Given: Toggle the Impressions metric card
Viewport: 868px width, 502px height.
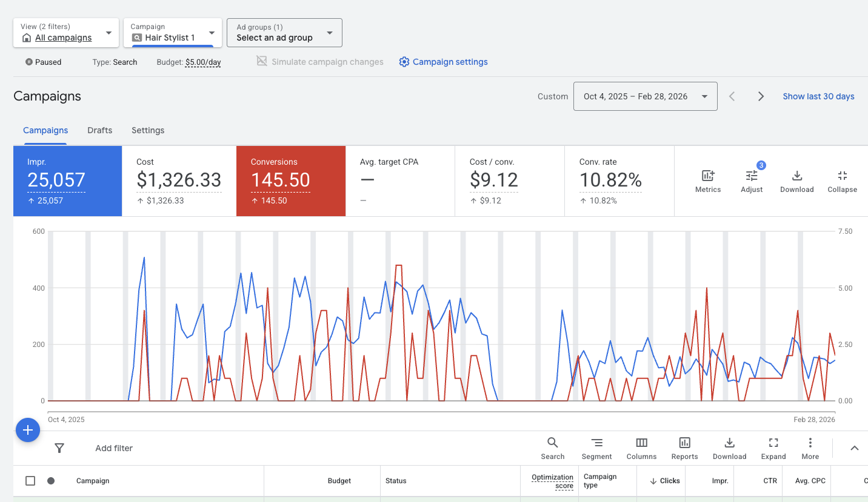Looking at the screenshot, I should point(67,180).
